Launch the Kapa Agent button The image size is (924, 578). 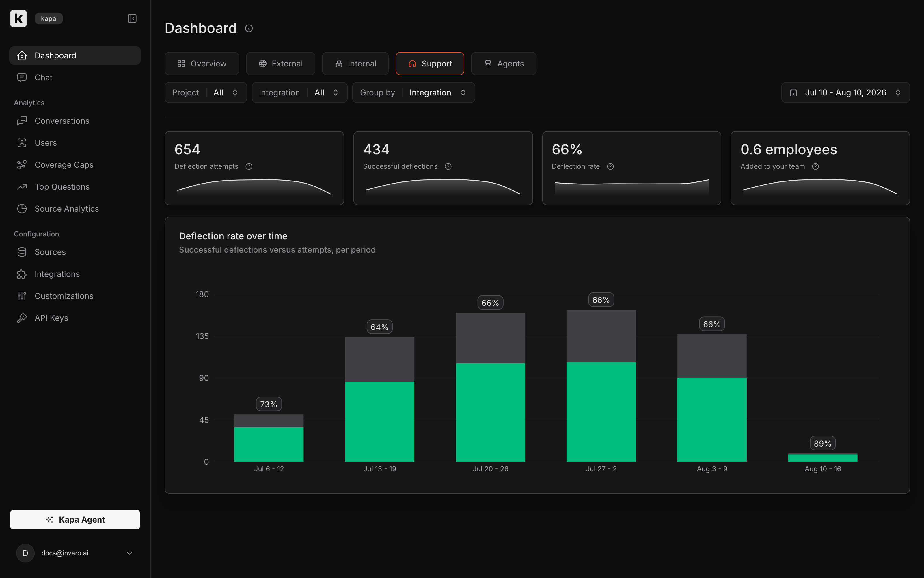[x=75, y=520]
